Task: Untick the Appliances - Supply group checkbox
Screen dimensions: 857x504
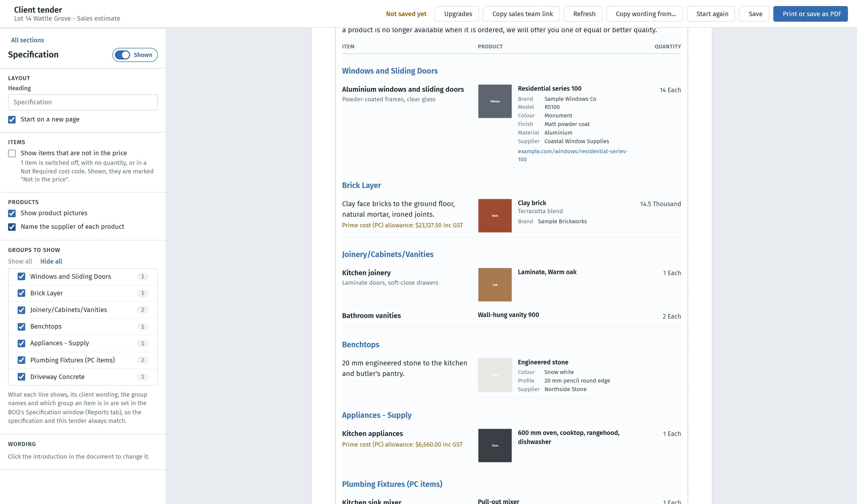Action: [21, 343]
